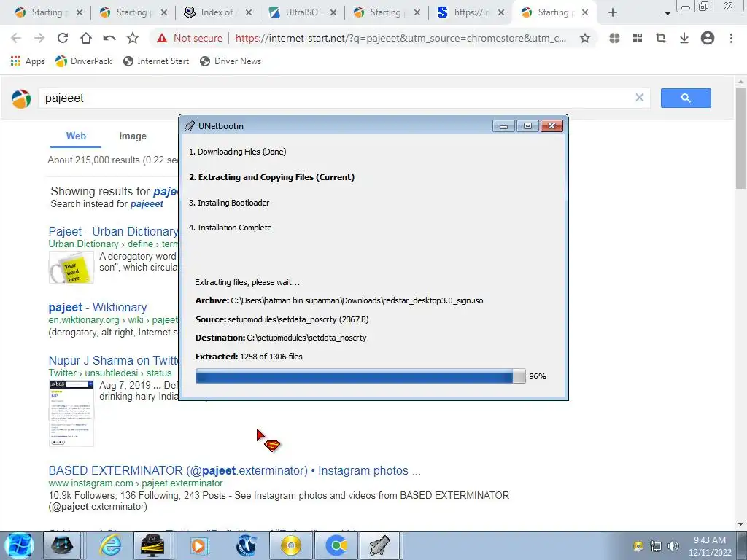Viewport: 747px width, 560px height.
Task: Click the address bar URL
Action: [x=400, y=38]
